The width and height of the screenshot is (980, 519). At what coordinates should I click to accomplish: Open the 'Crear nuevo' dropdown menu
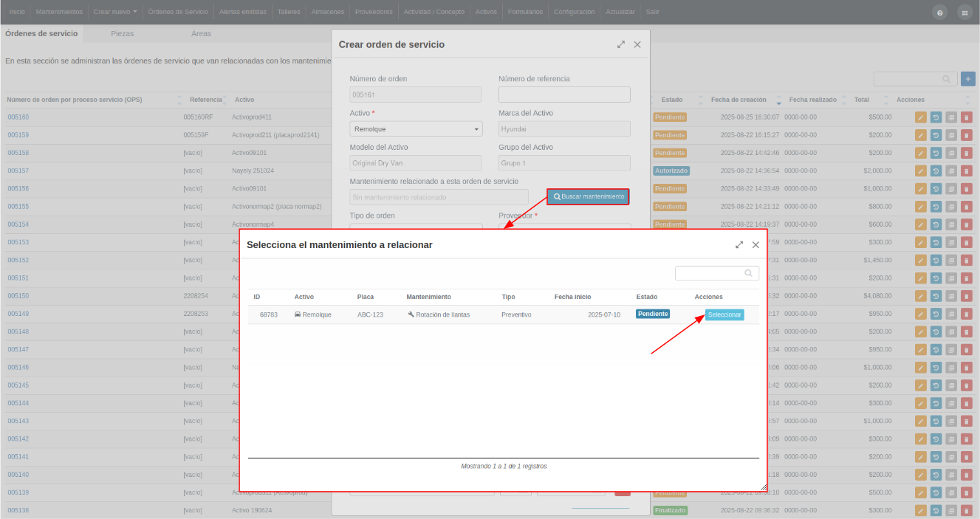coord(115,12)
